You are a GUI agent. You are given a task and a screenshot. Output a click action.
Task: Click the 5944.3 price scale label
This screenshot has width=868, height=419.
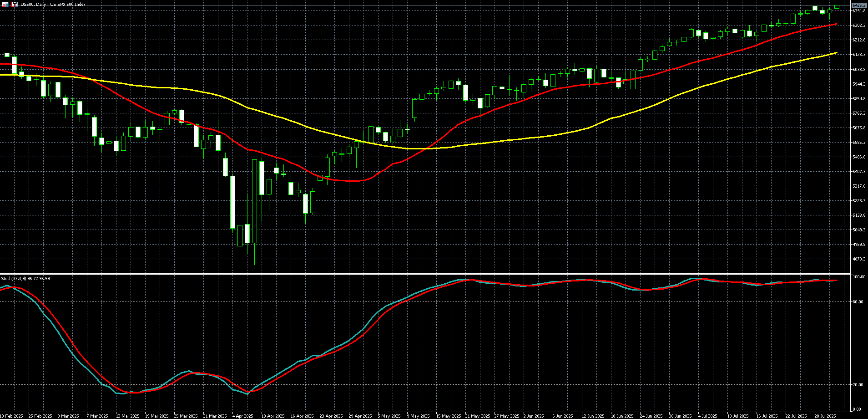click(x=859, y=84)
